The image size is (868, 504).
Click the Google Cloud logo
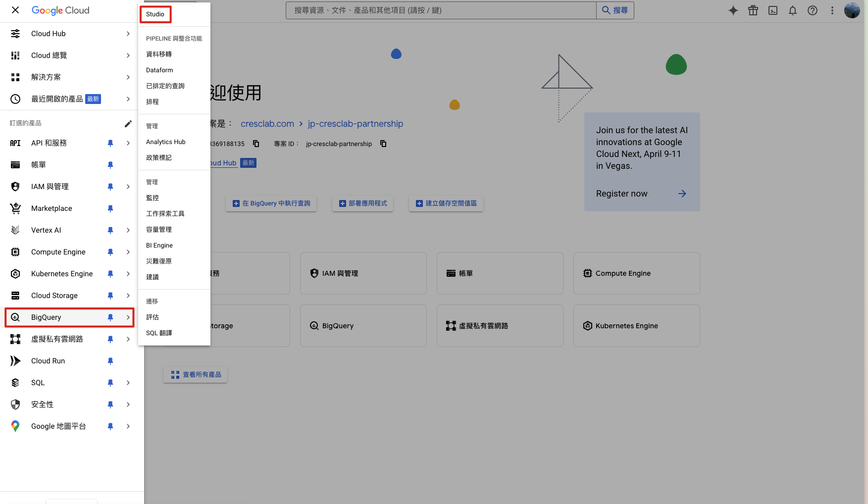(x=60, y=10)
